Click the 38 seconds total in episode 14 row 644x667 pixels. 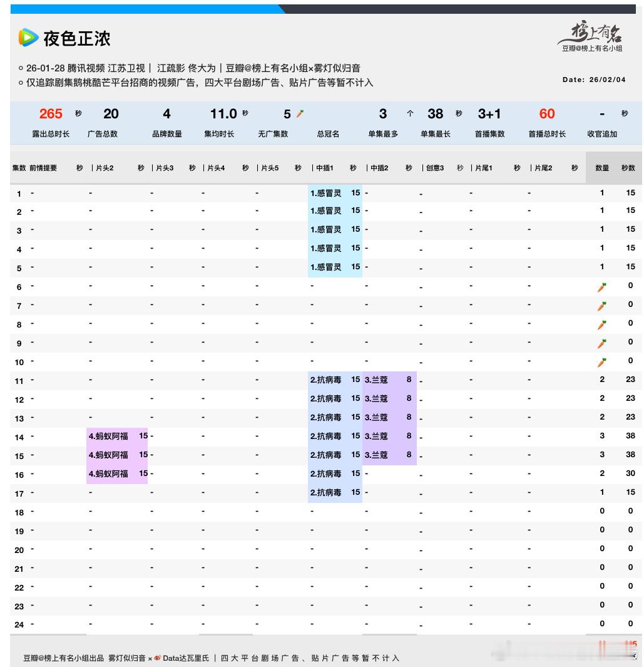[630, 436]
